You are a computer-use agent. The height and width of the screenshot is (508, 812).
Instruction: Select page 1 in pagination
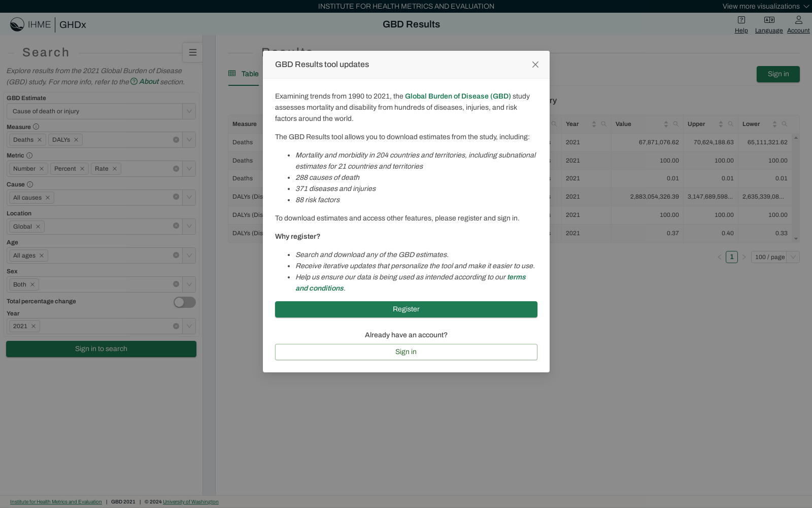(731, 257)
